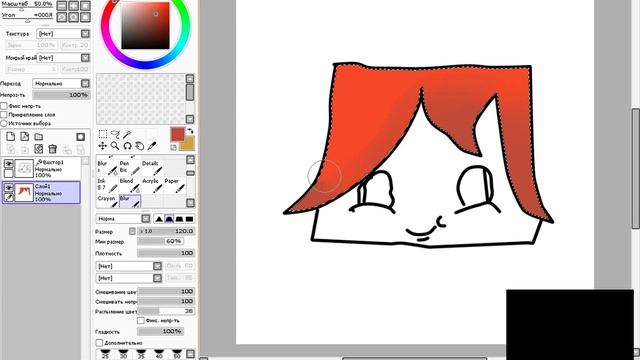Open the Норма brush mode dropdown

click(x=123, y=219)
